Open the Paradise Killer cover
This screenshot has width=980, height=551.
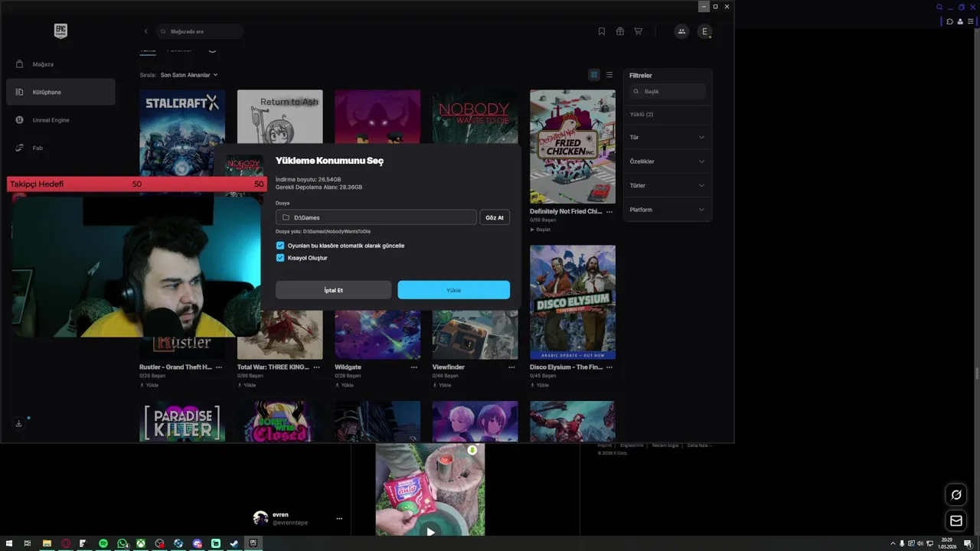click(182, 421)
